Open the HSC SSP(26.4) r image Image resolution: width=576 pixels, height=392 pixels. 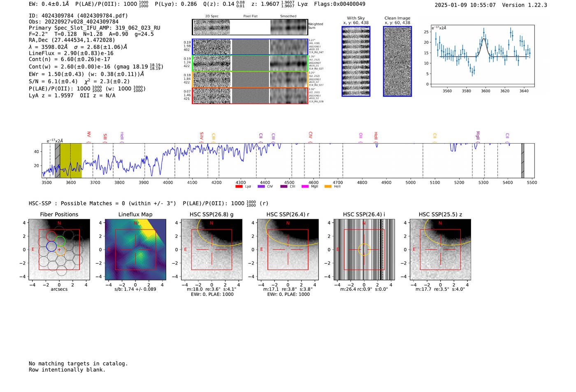(x=288, y=250)
